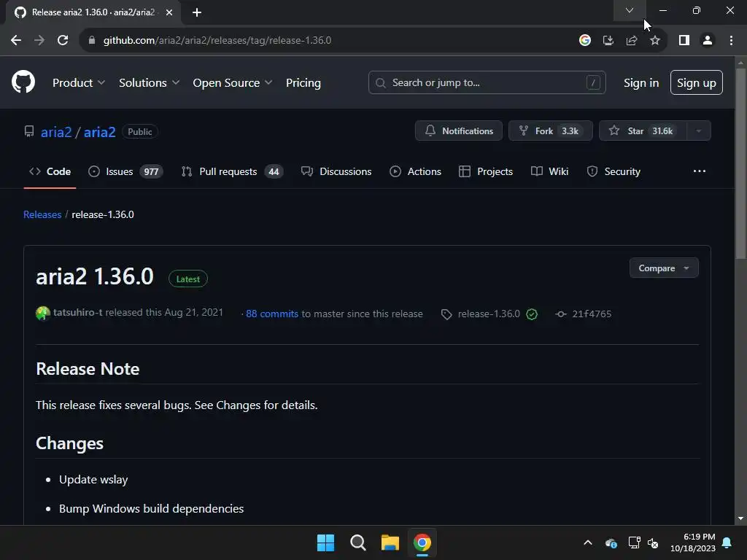The height and width of the screenshot is (560, 747).
Task: Click the Latest release badge
Action: (x=188, y=279)
